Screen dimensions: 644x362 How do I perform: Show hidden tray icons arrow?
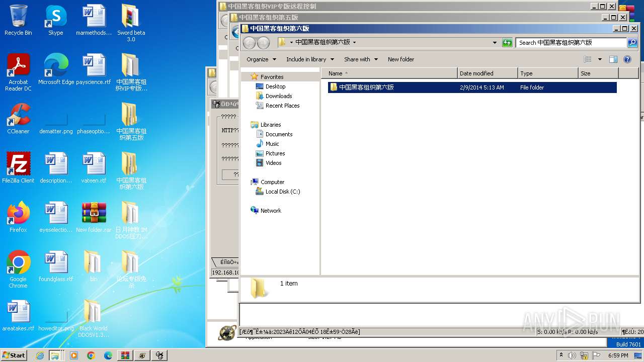tap(561, 355)
